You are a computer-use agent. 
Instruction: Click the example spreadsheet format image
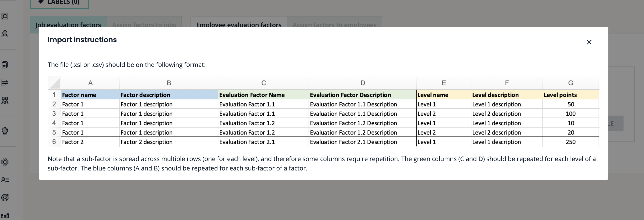pos(323,112)
